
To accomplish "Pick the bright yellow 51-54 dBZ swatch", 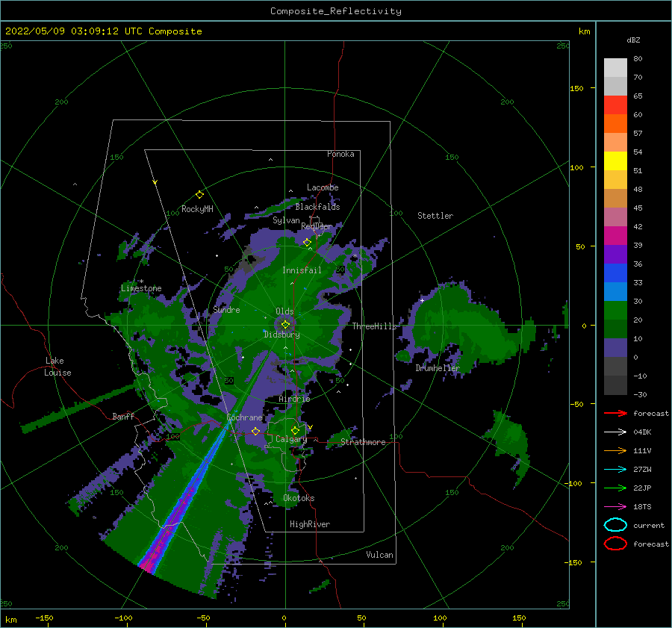I will pyautogui.click(x=615, y=161).
